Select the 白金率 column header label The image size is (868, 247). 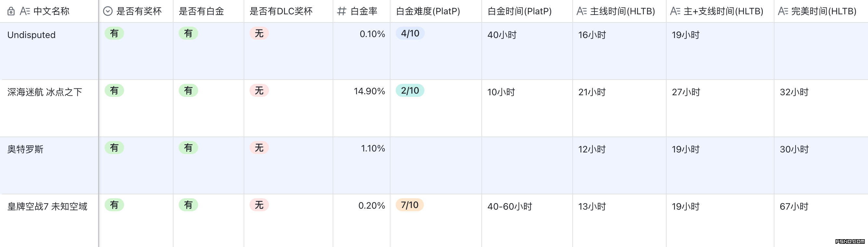[x=364, y=11]
